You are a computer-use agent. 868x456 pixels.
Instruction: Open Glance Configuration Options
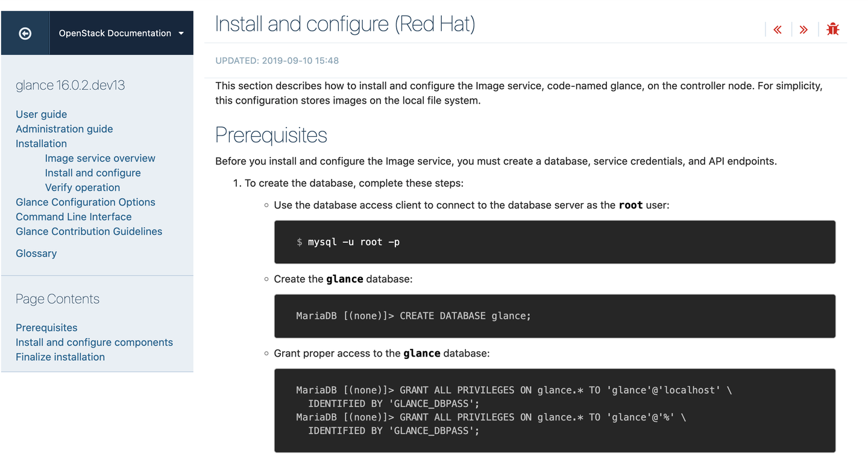[85, 202]
